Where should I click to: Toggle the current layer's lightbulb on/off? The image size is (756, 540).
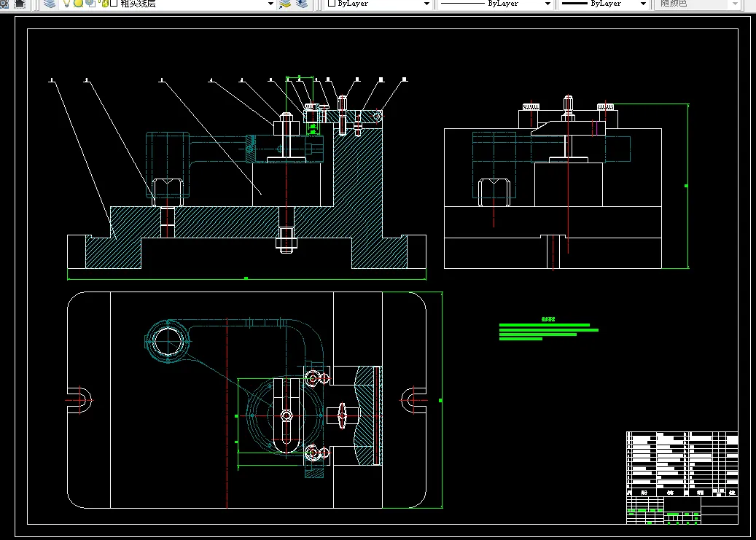coord(66,4)
